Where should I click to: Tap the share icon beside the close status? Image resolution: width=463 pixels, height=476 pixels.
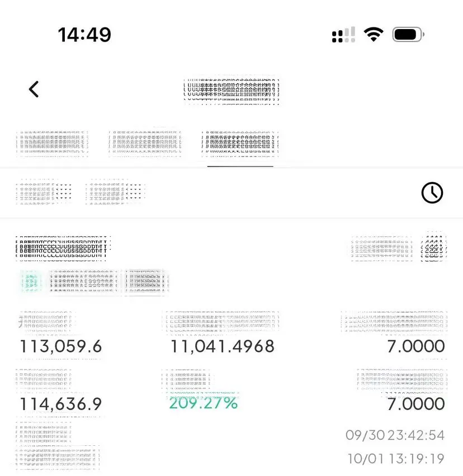[434, 248]
